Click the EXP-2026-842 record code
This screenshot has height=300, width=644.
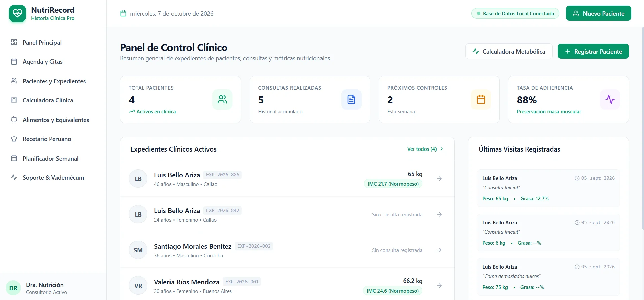[x=223, y=210]
